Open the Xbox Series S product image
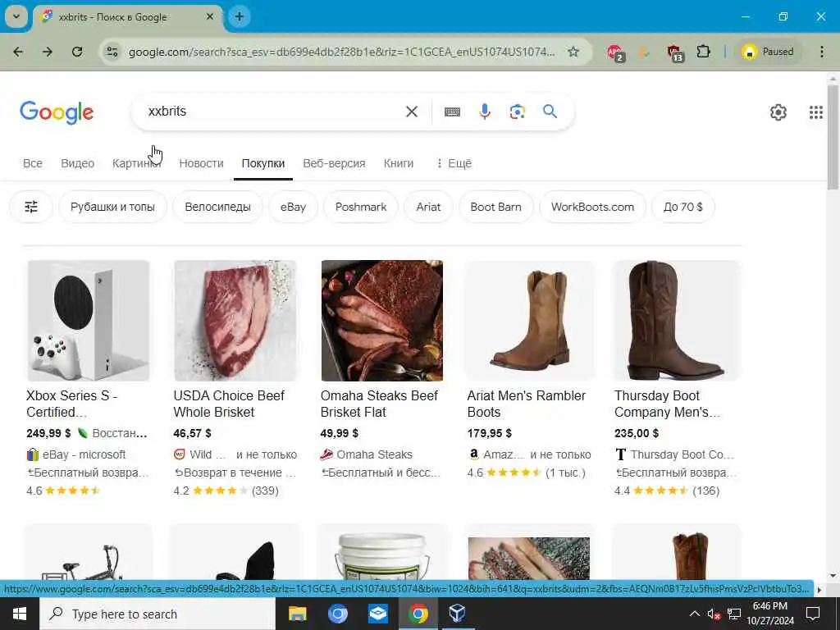This screenshot has height=630, width=840. [89, 321]
